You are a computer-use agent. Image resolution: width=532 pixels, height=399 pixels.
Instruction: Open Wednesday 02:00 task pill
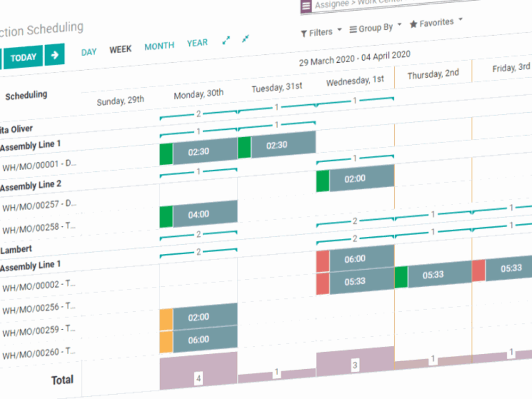click(355, 178)
